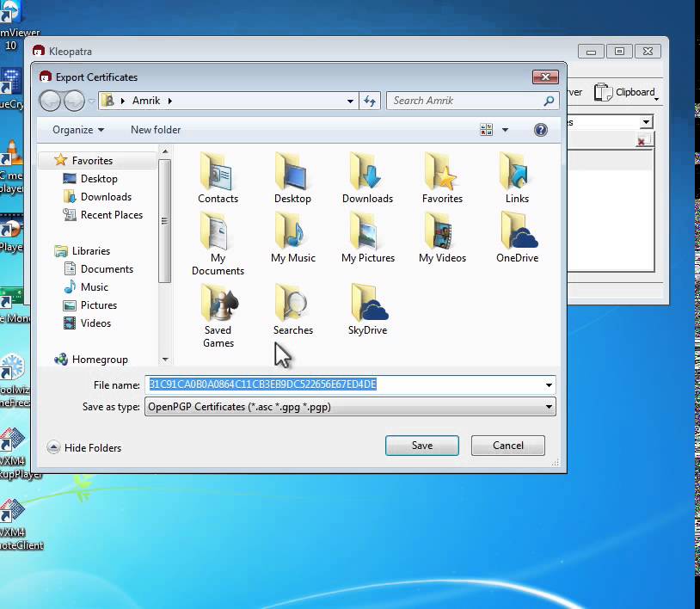Close the Export Certificates dialog

pos(545,77)
